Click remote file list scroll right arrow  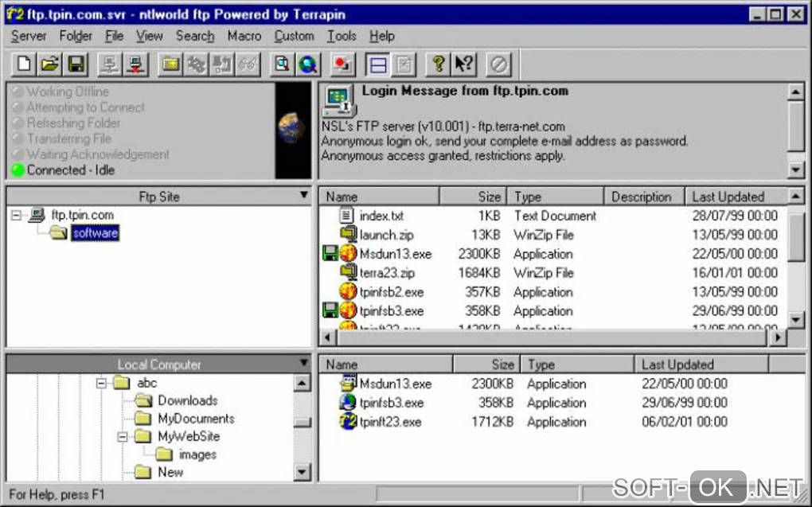(778, 337)
